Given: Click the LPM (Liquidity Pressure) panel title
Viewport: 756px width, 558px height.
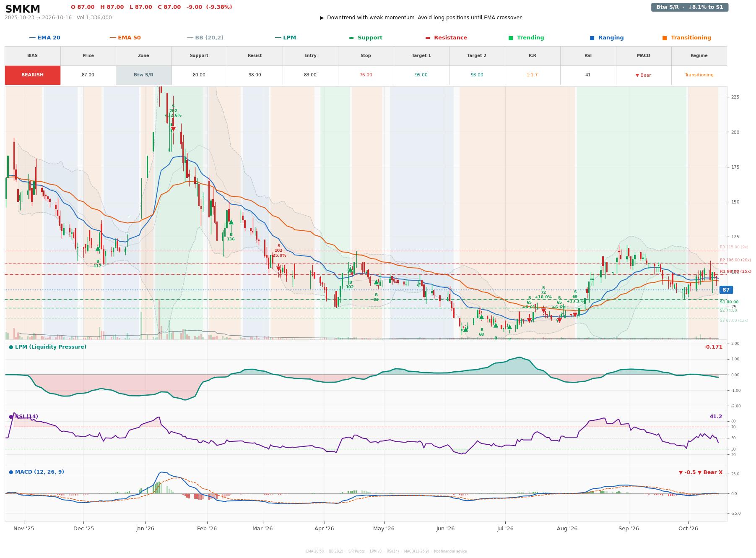Looking at the screenshot, I should [47, 347].
